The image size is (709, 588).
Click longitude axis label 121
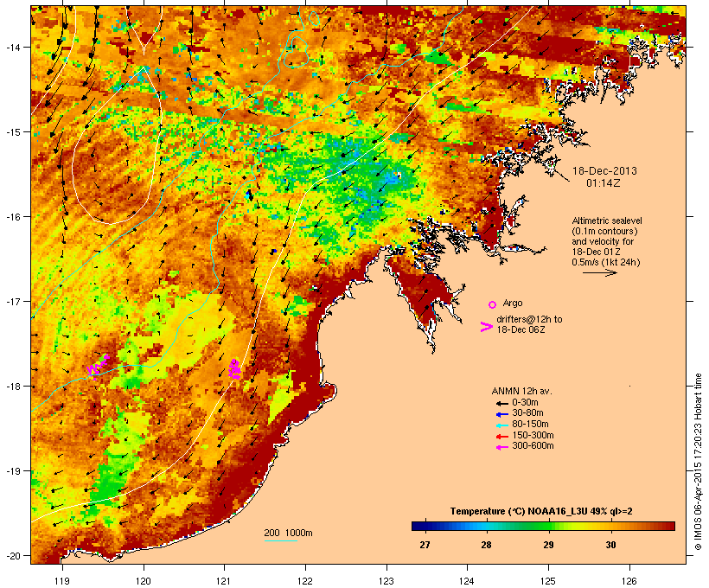pos(224,581)
